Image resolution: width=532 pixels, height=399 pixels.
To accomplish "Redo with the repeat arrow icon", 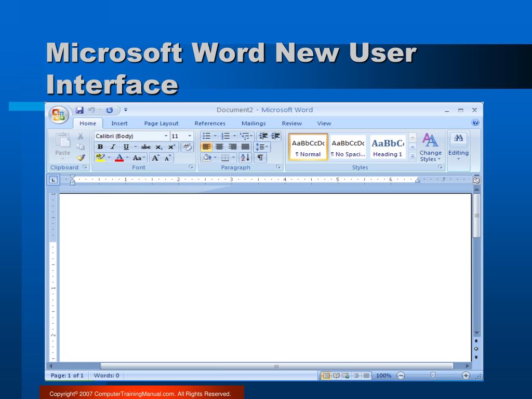I will [x=109, y=110].
